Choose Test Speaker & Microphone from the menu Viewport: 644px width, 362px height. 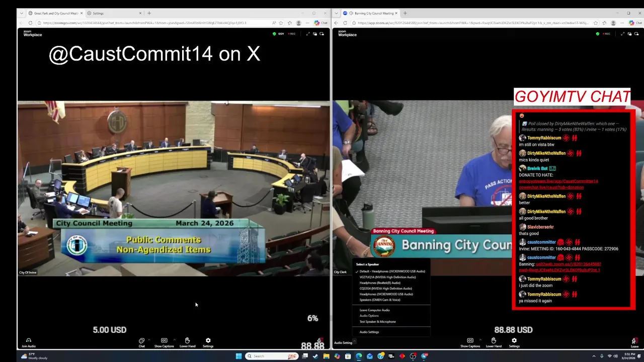pyautogui.click(x=377, y=322)
